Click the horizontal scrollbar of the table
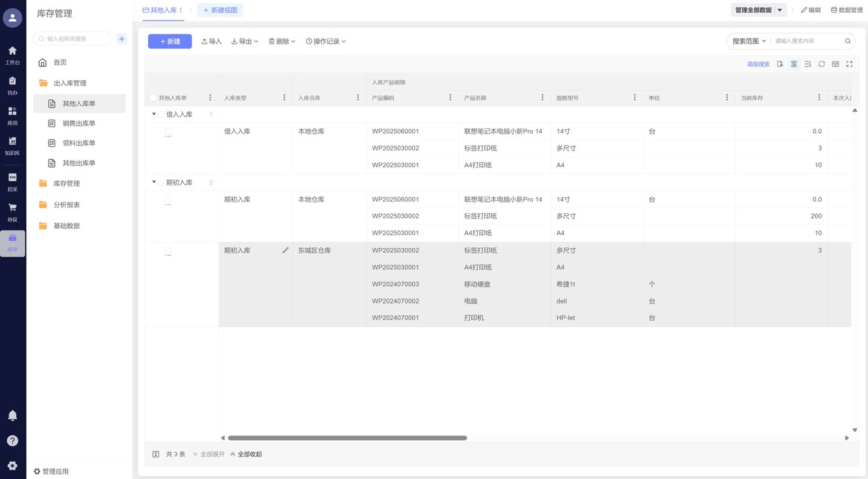The image size is (868, 479). click(347, 438)
